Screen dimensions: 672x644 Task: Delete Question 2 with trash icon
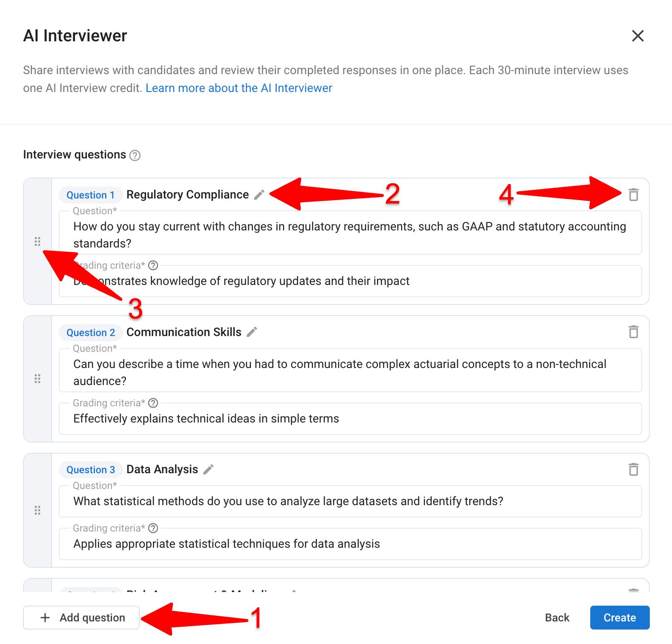(x=634, y=332)
